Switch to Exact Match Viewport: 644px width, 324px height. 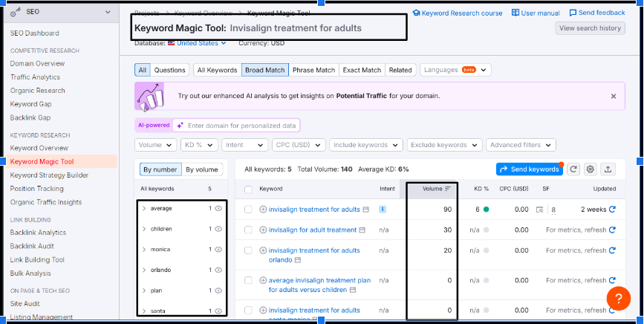tap(362, 70)
